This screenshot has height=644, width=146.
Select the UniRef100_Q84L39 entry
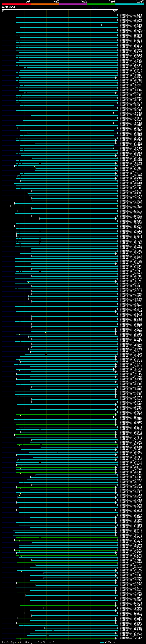[131, 180]
